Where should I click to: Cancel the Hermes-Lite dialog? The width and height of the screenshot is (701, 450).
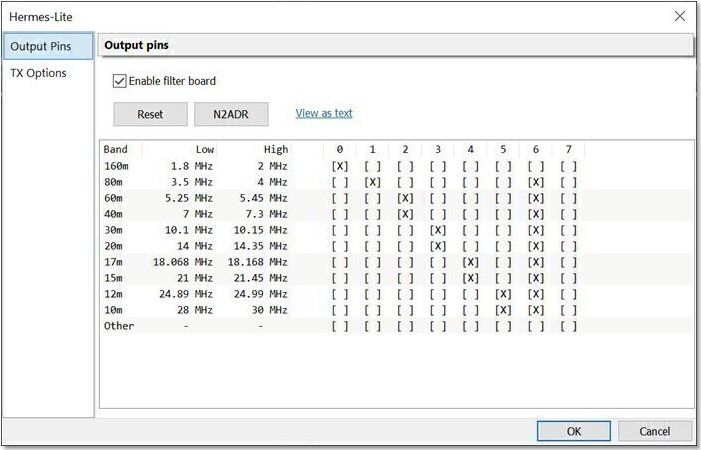(x=655, y=431)
